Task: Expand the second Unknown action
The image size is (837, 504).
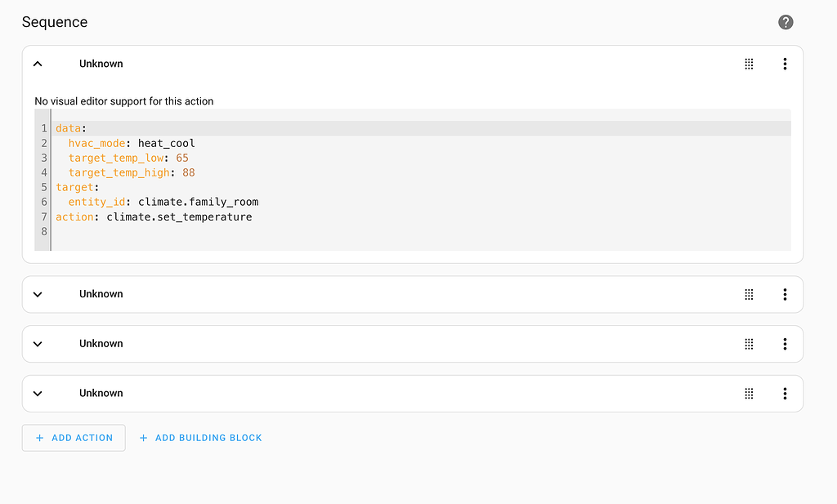Action: coord(38,294)
